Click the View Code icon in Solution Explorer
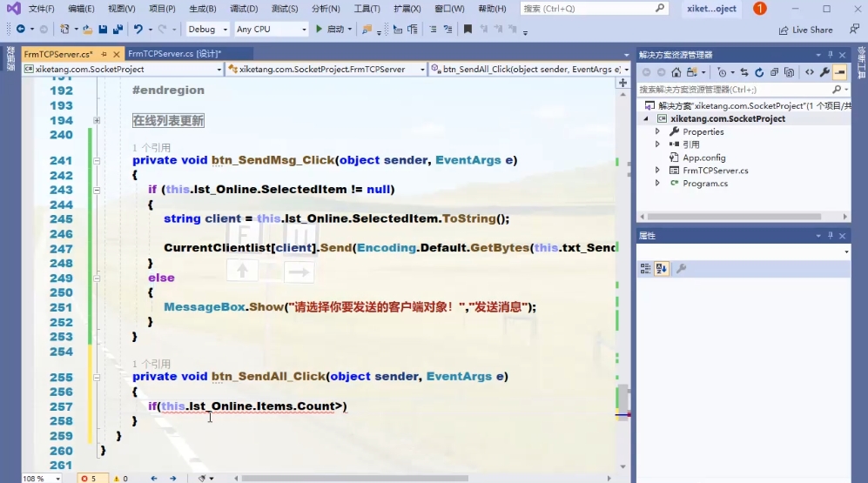This screenshot has width=868, height=483. (810, 72)
